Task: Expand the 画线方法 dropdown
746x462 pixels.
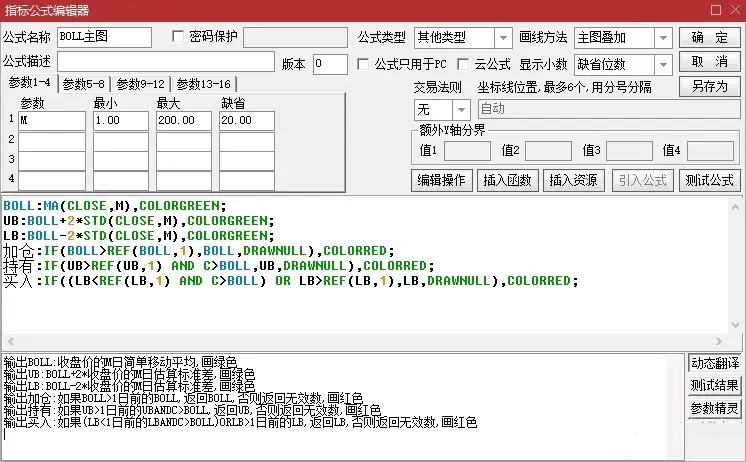Action: [x=664, y=38]
